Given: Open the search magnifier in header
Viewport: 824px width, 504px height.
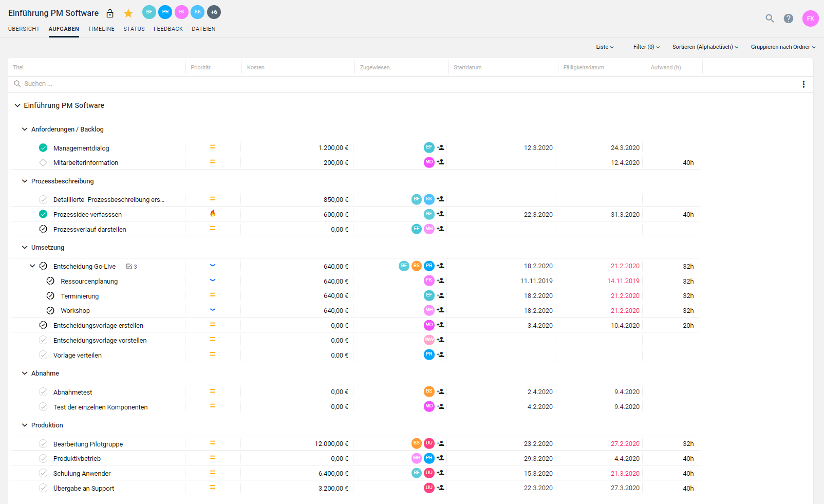Looking at the screenshot, I should coord(770,18).
